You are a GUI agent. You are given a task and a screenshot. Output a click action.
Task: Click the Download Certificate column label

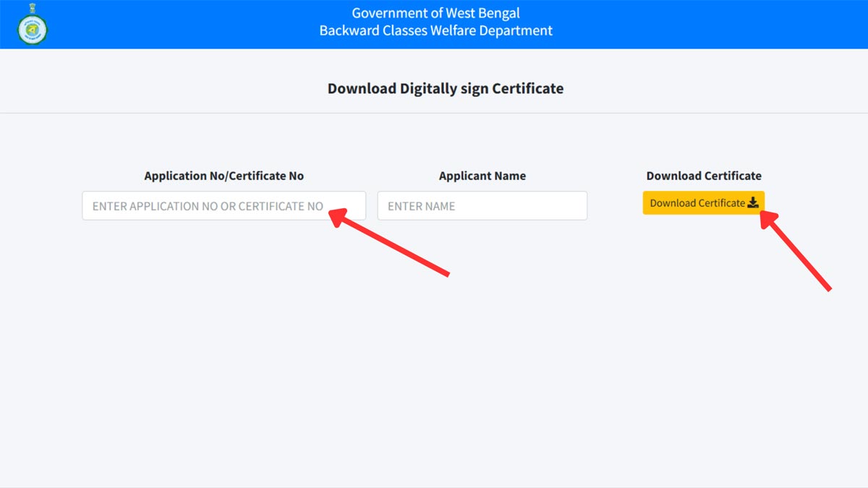coord(703,176)
